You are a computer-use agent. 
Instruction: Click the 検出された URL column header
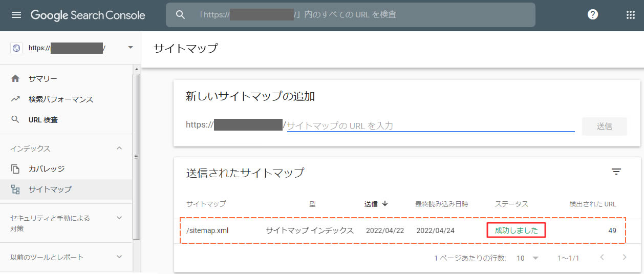point(593,204)
